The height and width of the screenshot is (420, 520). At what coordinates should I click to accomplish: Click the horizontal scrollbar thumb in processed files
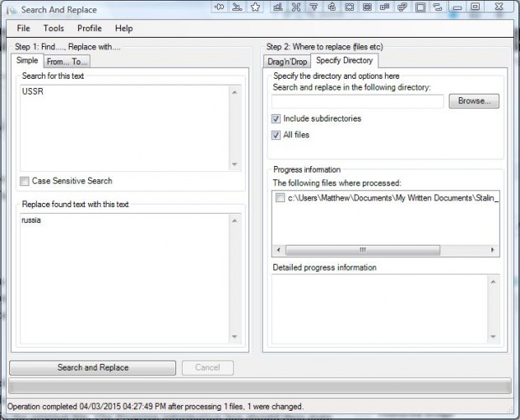(x=363, y=250)
